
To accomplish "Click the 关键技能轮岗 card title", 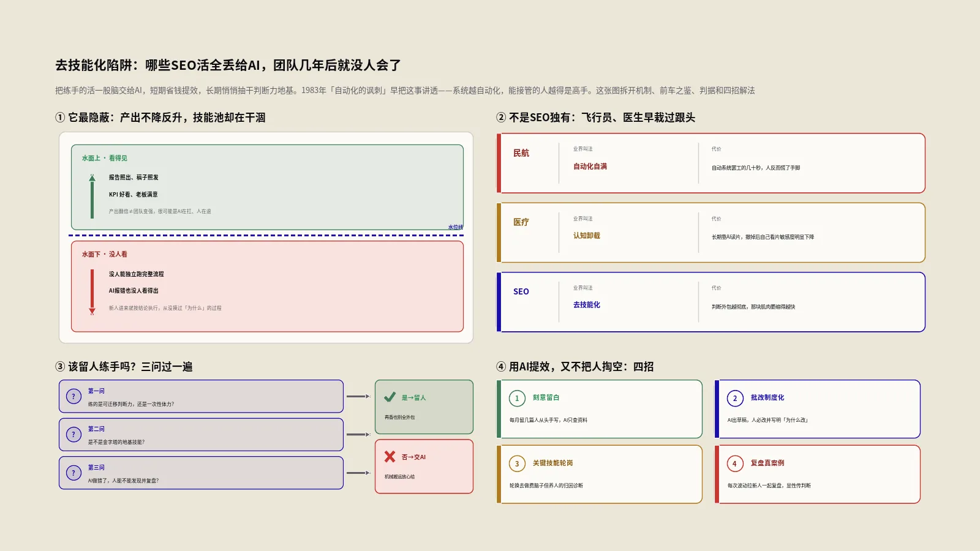I will [x=552, y=463].
